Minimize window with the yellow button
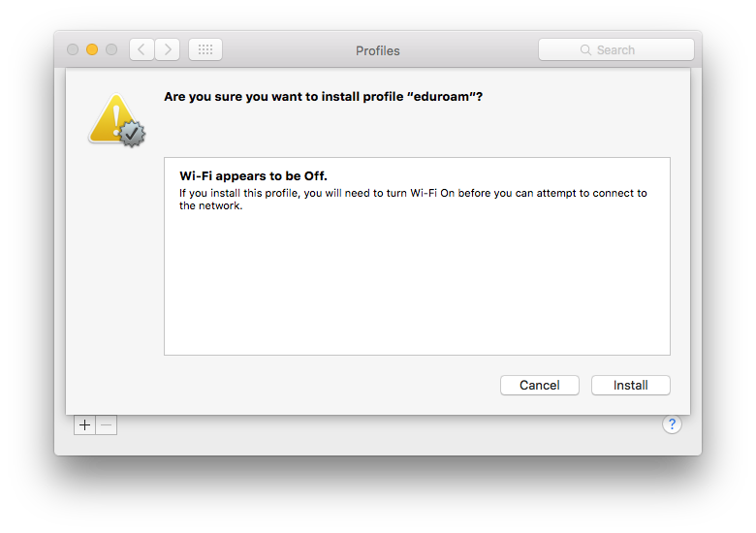756x533 pixels. [x=92, y=49]
